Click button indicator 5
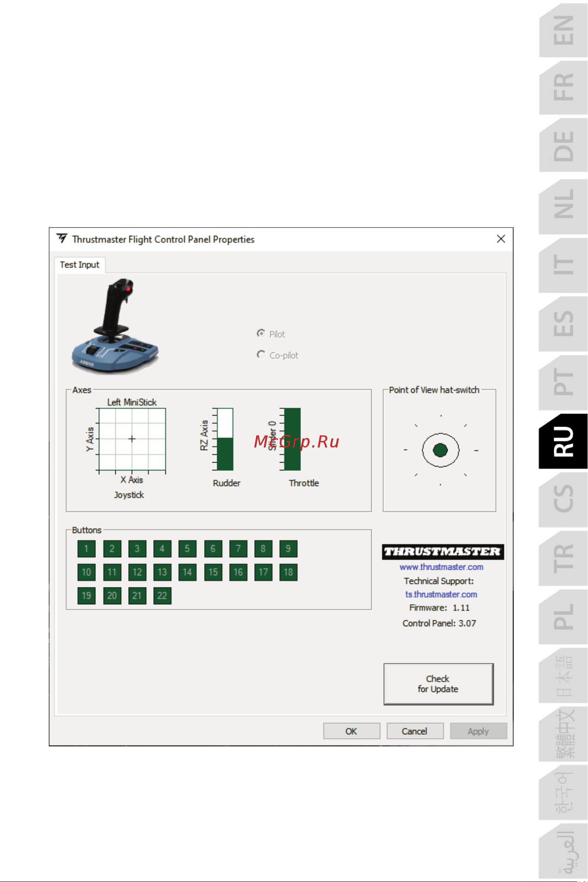This screenshot has width=588, height=882. [187, 549]
